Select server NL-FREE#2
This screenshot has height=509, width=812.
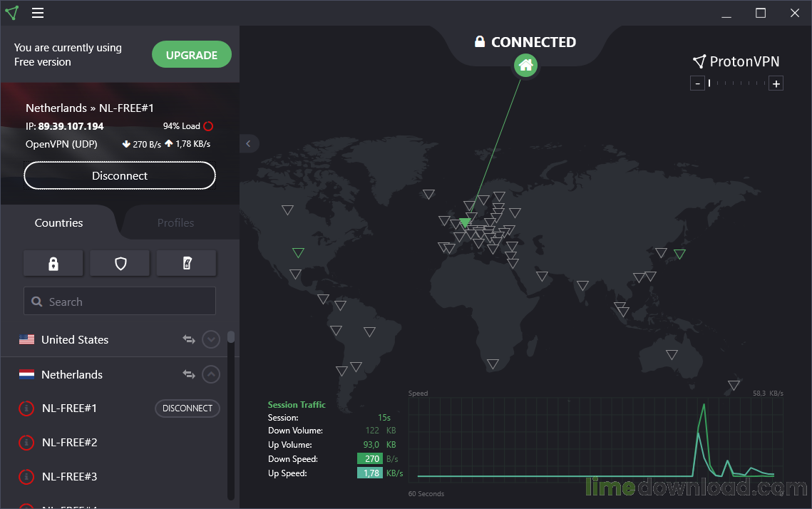pos(69,442)
